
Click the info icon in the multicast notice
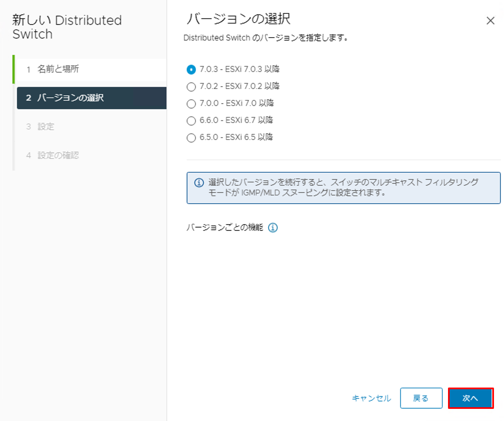[199, 183]
